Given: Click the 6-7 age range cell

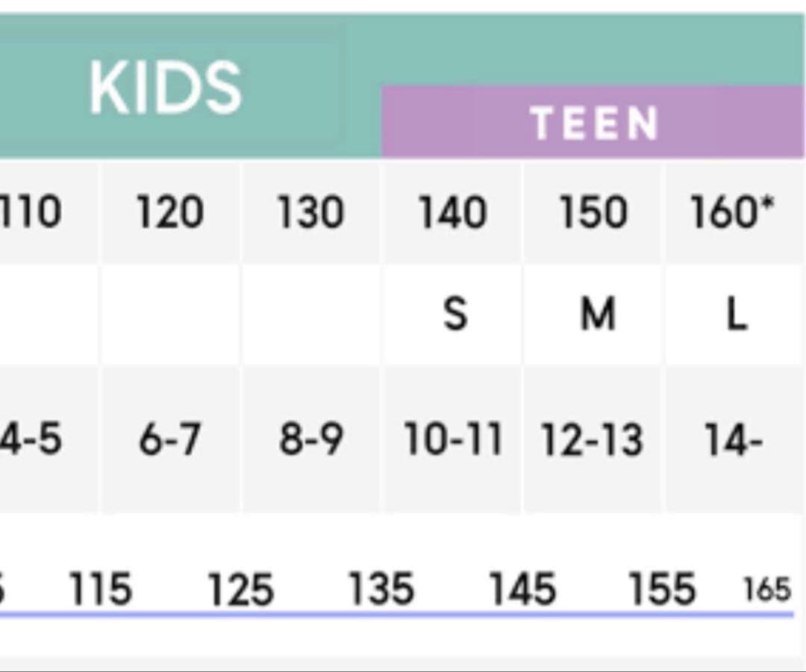Looking at the screenshot, I should (x=169, y=439).
